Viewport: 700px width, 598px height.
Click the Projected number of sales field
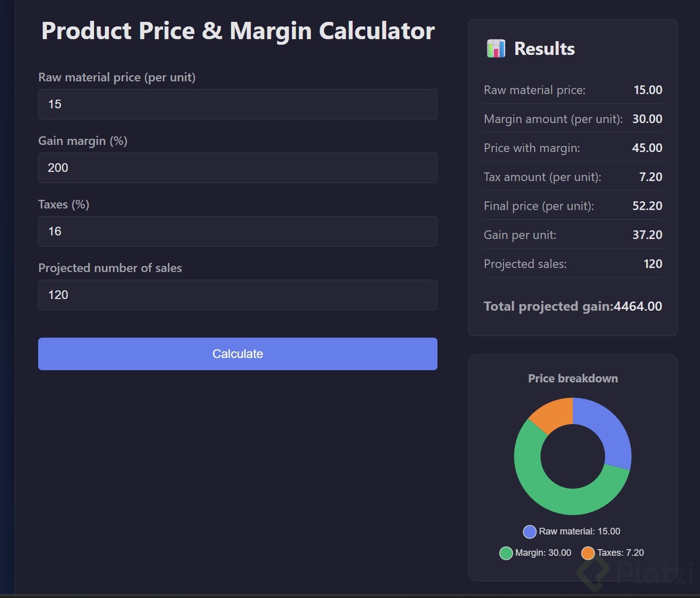[x=238, y=295]
